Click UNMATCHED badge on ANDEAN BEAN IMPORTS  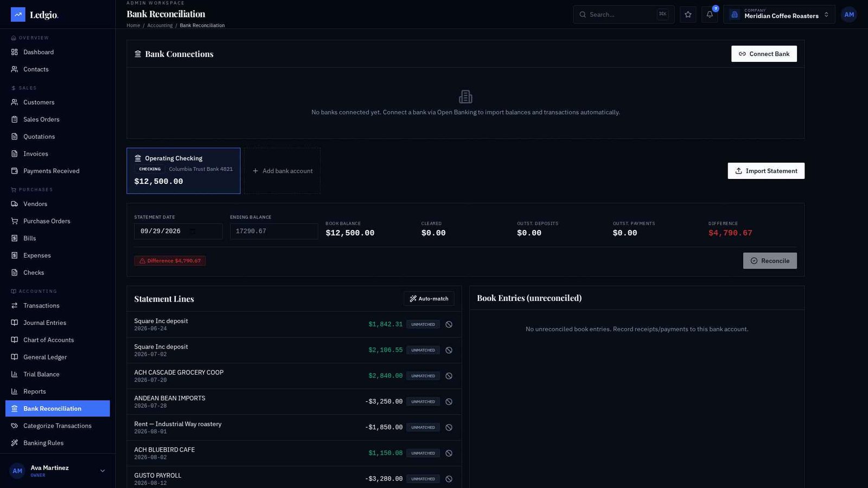(423, 402)
